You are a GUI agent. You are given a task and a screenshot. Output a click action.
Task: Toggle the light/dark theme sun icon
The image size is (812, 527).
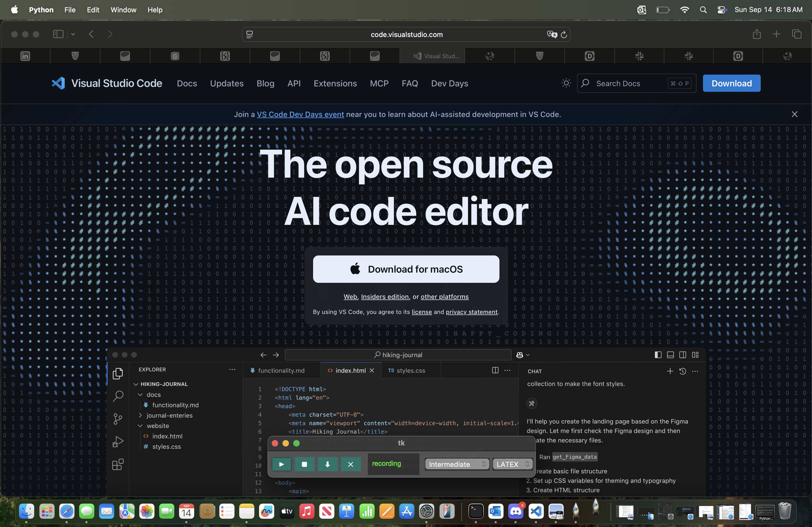click(x=566, y=83)
